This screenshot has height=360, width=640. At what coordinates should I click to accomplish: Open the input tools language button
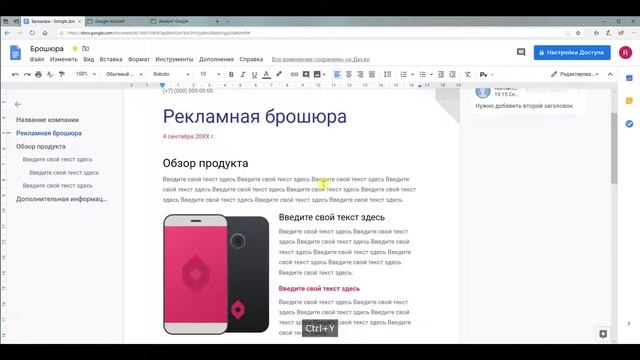(x=484, y=74)
